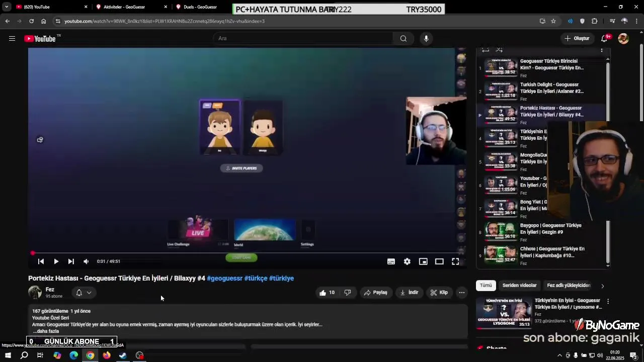The image size is (644, 362).
Task: Open Windows Start menu
Action: [8, 355]
